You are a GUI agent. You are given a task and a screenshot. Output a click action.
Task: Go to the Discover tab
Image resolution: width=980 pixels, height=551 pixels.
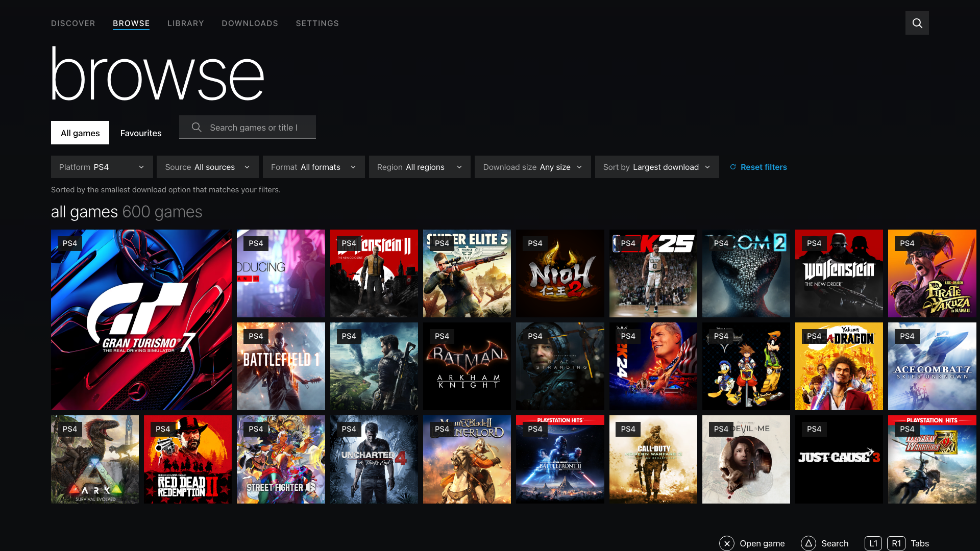coord(73,23)
